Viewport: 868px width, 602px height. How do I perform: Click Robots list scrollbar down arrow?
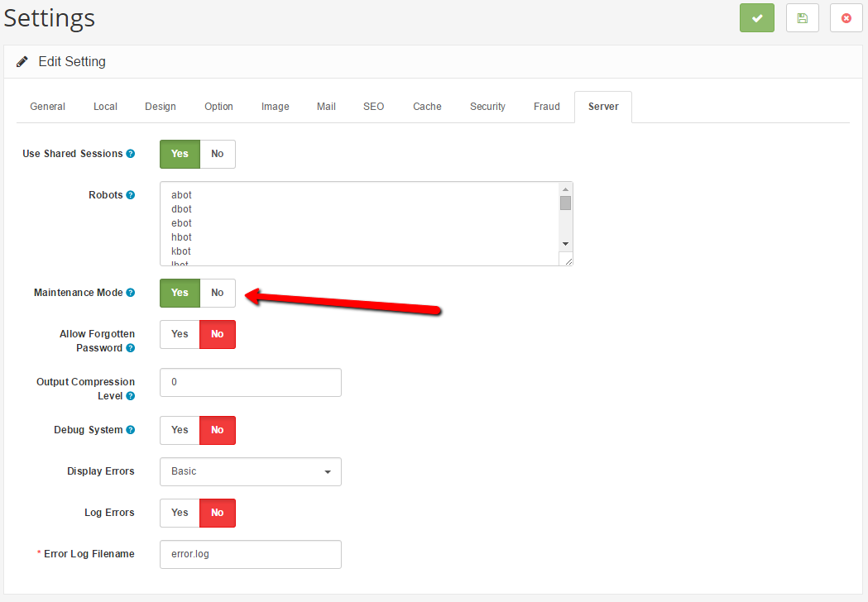565,244
